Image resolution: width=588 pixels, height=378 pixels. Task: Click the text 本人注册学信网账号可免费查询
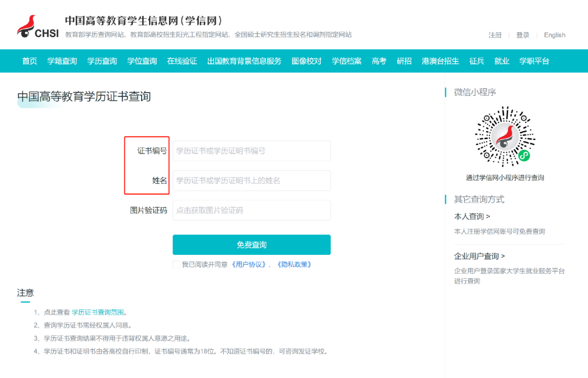click(x=499, y=231)
